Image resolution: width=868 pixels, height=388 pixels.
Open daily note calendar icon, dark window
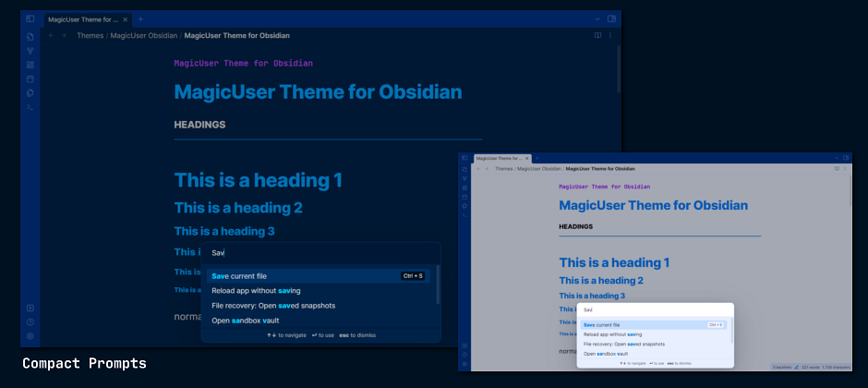30,79
